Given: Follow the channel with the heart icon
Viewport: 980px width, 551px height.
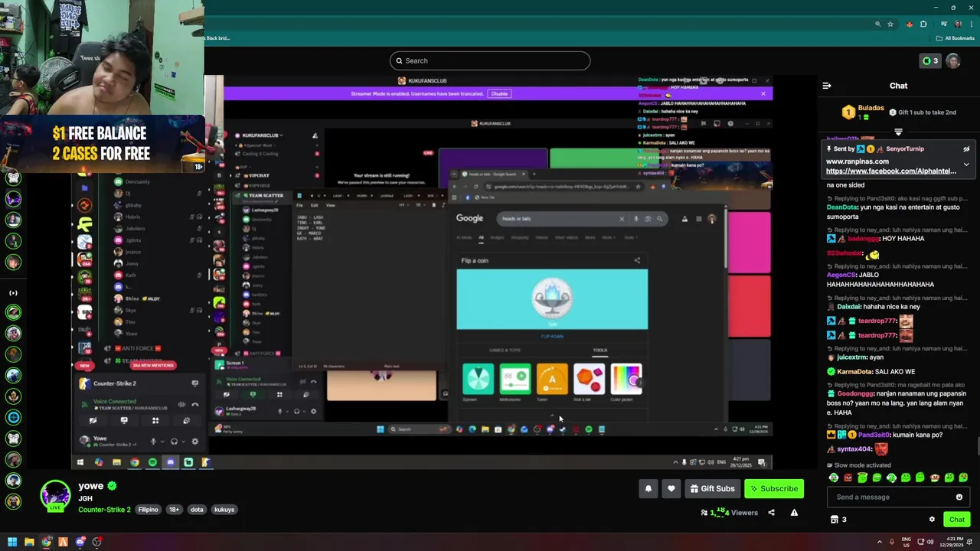Looking at the screenshot, I should click(671, 489).
